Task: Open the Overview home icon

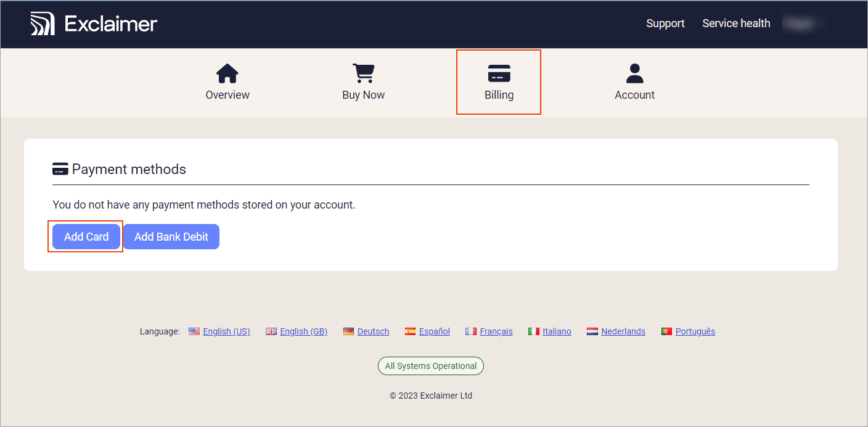Action: (227, 73)
